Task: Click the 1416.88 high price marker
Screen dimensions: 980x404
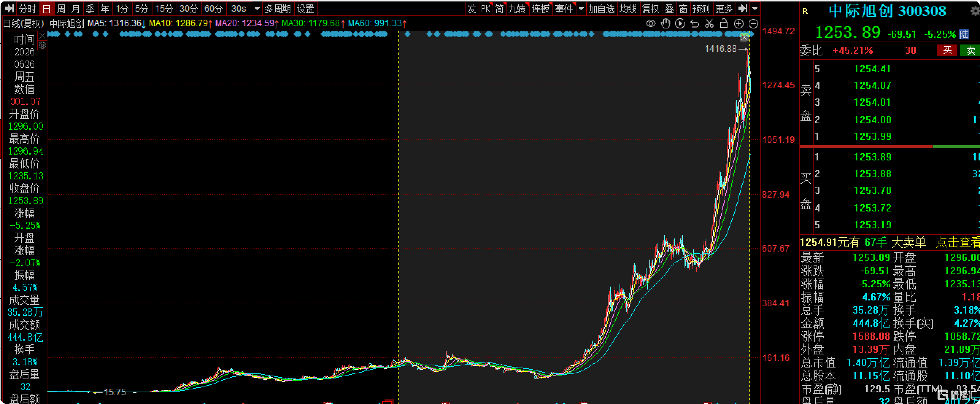Action: [x=721, y=48]
